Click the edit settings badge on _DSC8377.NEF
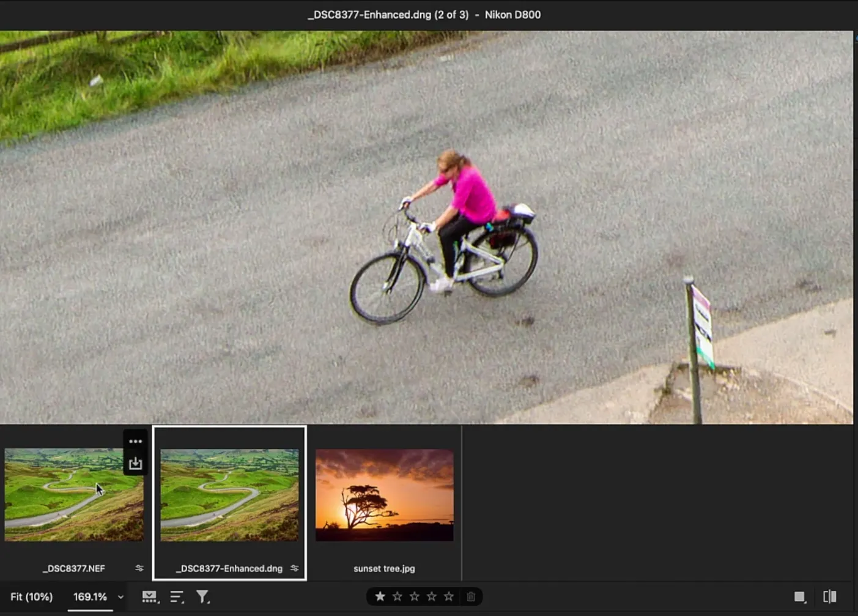858x616 pixels. coord(139,568)
